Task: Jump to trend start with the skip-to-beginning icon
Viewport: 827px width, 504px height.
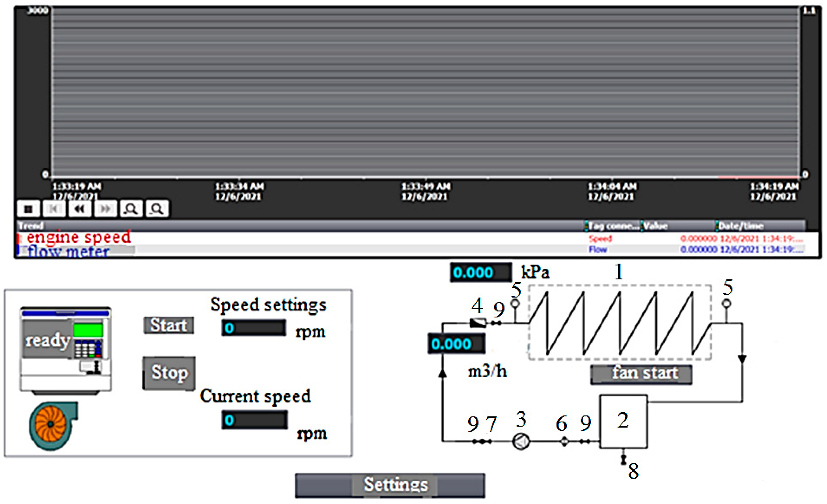Action: (54, 209)
